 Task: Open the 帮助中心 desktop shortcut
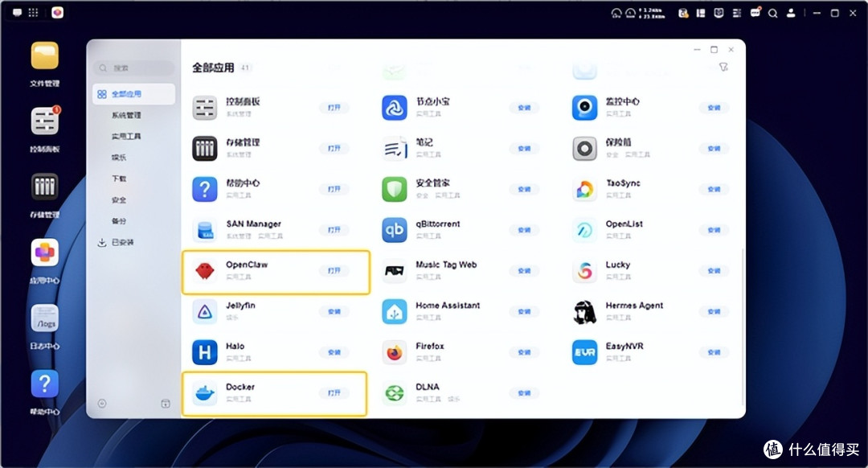(44, 384)
